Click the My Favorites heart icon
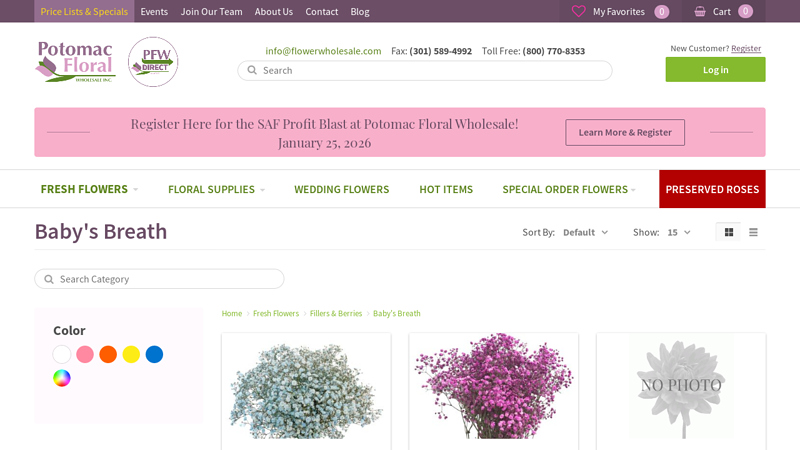800x450 pixels. 578,12
